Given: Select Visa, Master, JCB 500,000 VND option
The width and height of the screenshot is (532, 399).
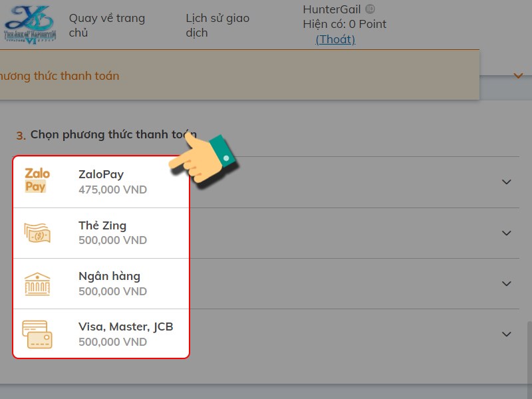Looking at the screenshot, I should tap(125, 334).
